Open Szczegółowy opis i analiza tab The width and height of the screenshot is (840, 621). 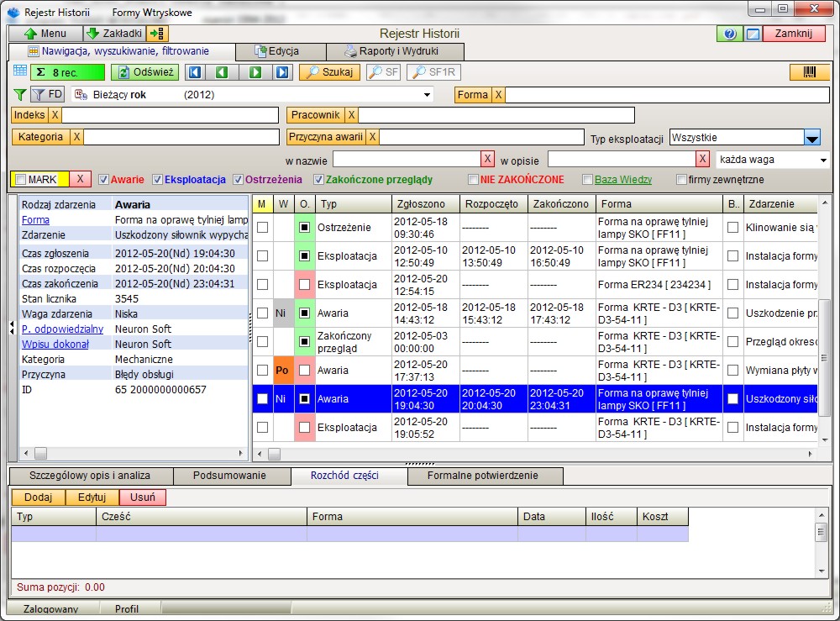(90, 476)
